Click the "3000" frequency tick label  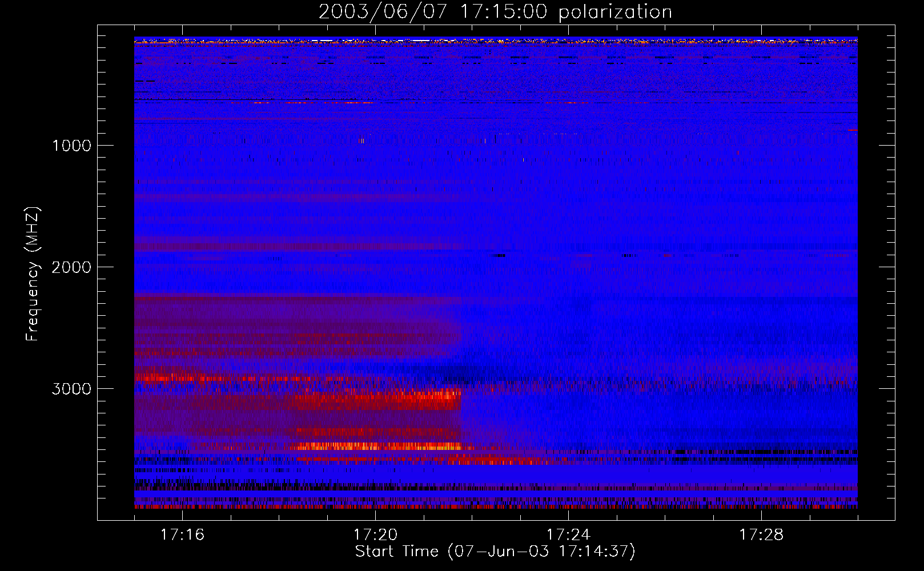[x=71, y=389]
